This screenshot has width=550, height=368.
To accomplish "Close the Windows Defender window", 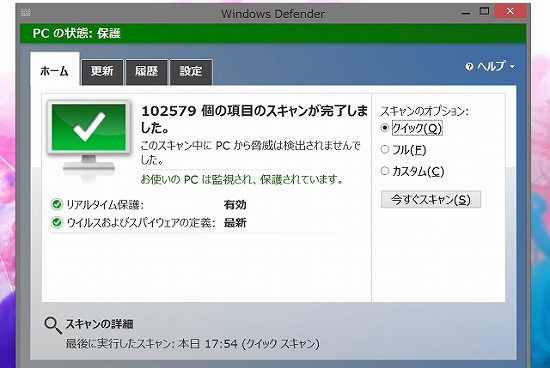I will (510, 11).
